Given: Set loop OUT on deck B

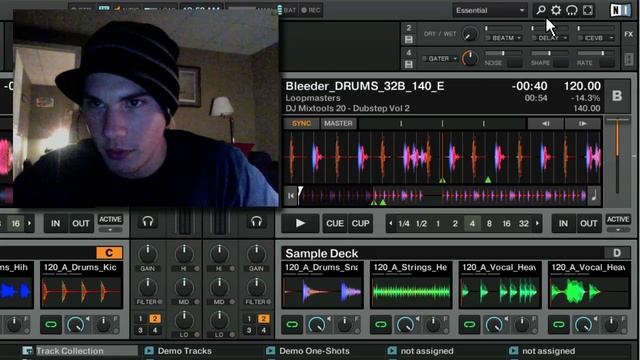Looking at the screenshot, I should point(589,223).
